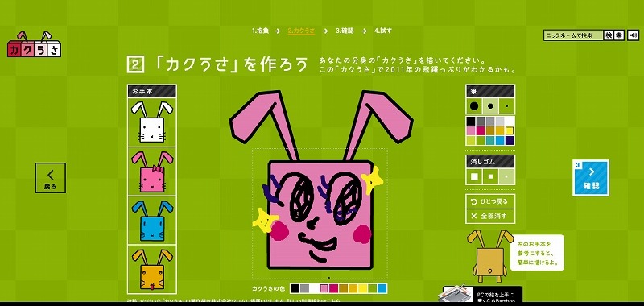Viewport: 644px width, 306px height.
Task: Pick light gray in the brush palette
Action: pyautogui.click(x=500, y=121)
